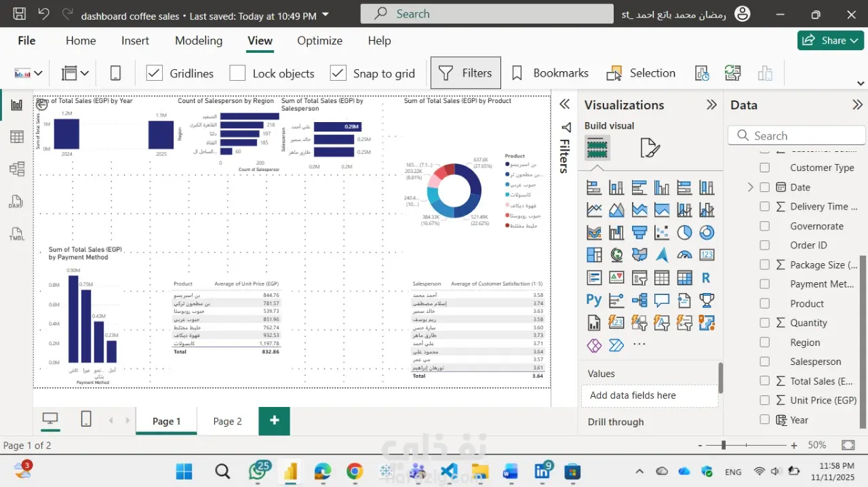Open the file title dropdown arrow
Viewport: 868px width, 487px height.
click(326, 15)
